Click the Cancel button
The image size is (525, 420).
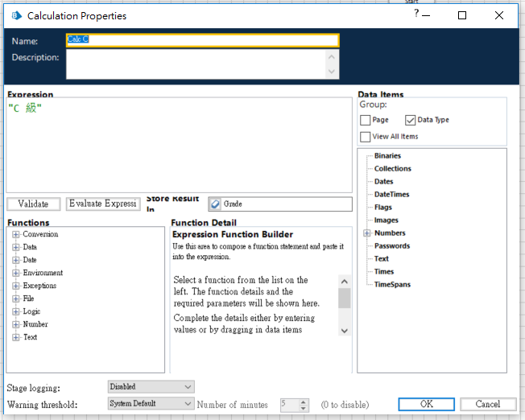[x=488, y=404]
